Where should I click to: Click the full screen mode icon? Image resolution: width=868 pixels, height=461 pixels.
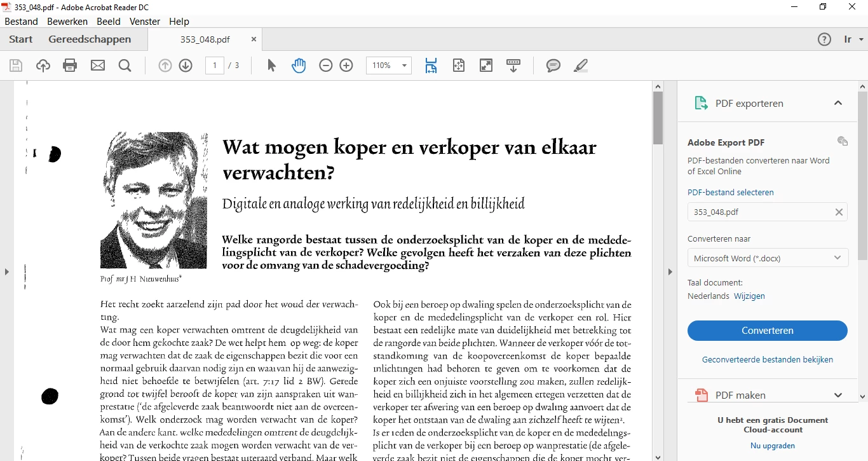[486, 65]
